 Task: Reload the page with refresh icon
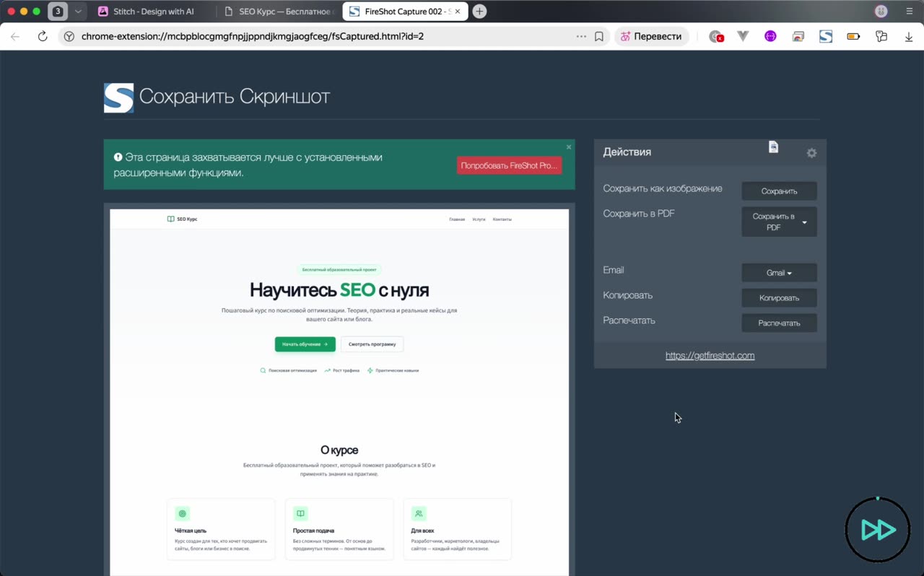43,36
